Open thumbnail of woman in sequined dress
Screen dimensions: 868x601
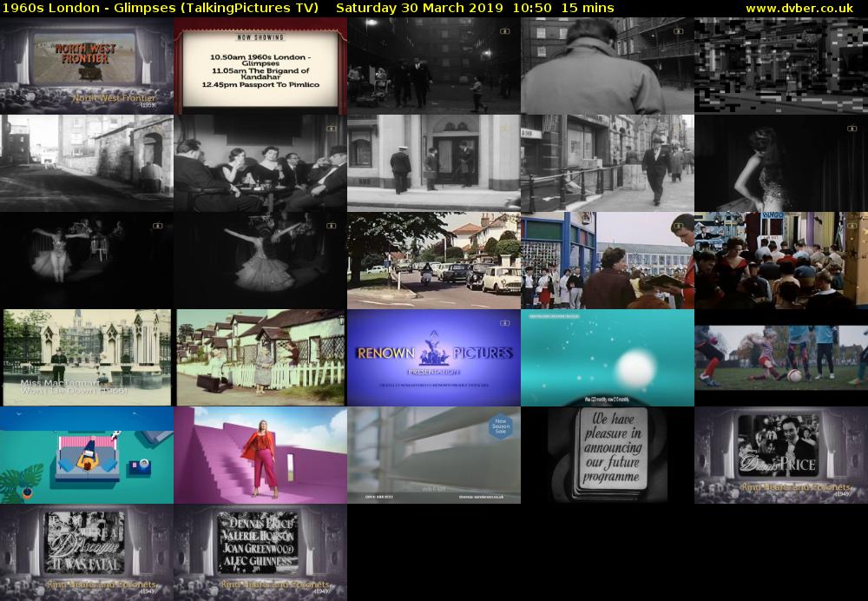point(781,163)
